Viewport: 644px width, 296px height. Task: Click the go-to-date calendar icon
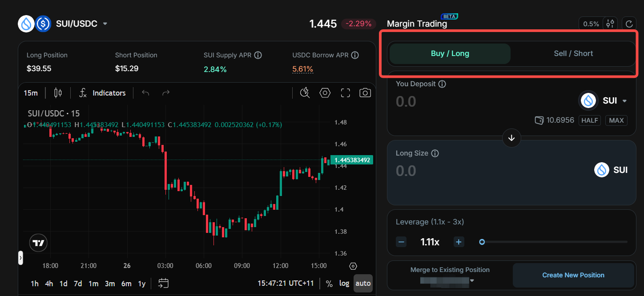(163, 283)
